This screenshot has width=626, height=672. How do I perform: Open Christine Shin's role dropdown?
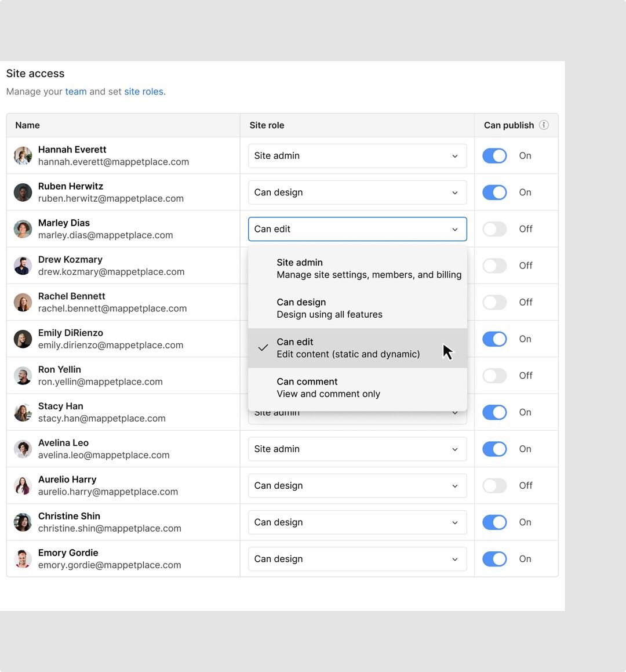(x=357, y=522)
